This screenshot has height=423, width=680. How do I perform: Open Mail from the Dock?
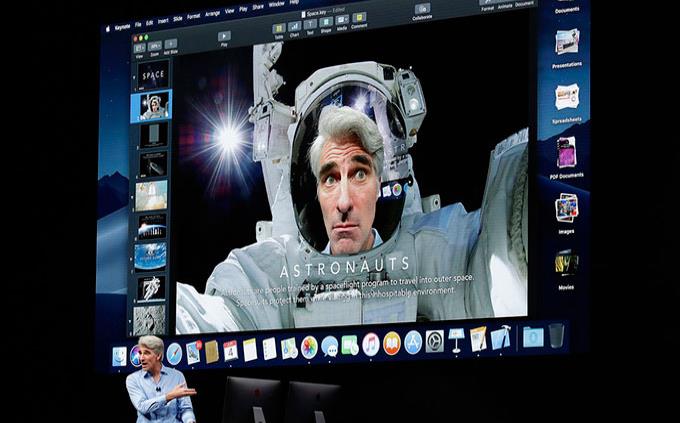pos(193,353)
